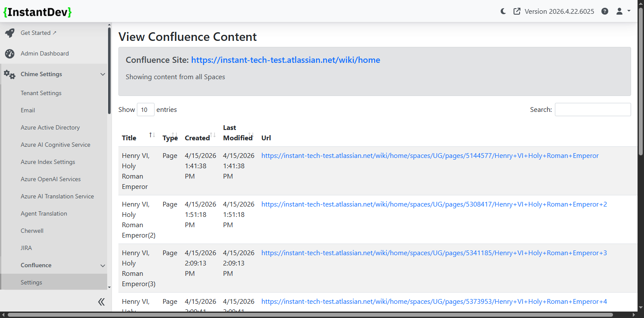644x318 pixels.
Task: Toggle dark mode moon icon
Action: point(503,12)
